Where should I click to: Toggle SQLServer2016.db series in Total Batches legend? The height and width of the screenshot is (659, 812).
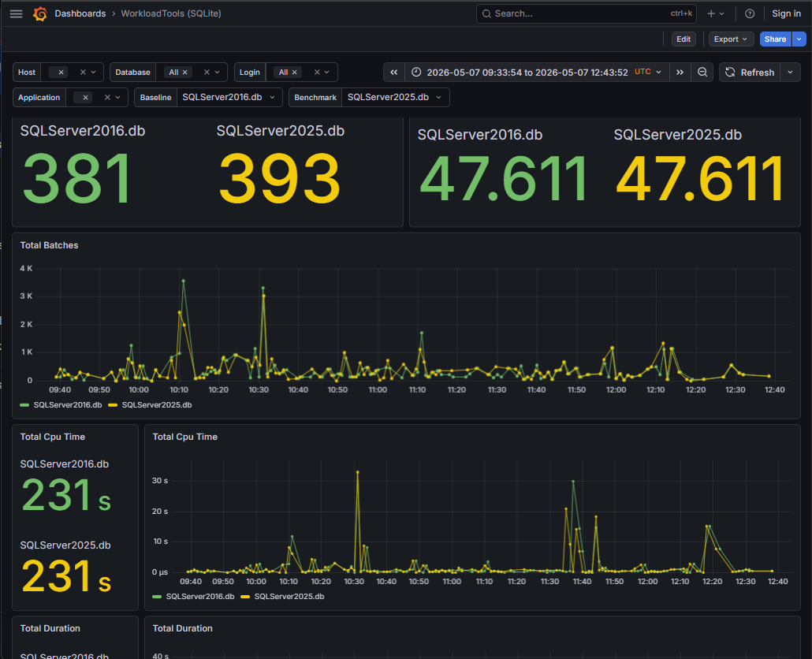(68, 405)
